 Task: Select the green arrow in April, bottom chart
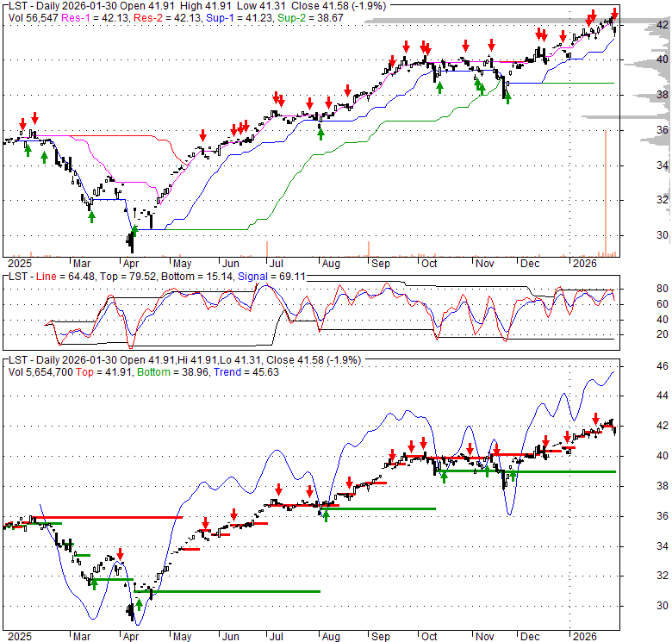pos(152,591)
